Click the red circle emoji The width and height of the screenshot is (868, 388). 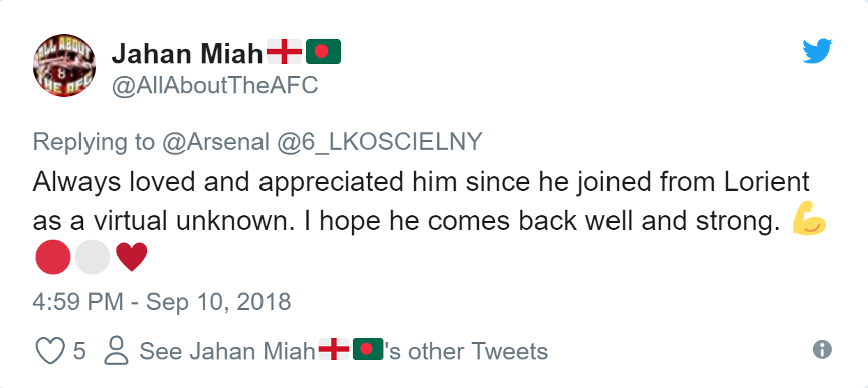pyautogui.click(x=52, y=258)
